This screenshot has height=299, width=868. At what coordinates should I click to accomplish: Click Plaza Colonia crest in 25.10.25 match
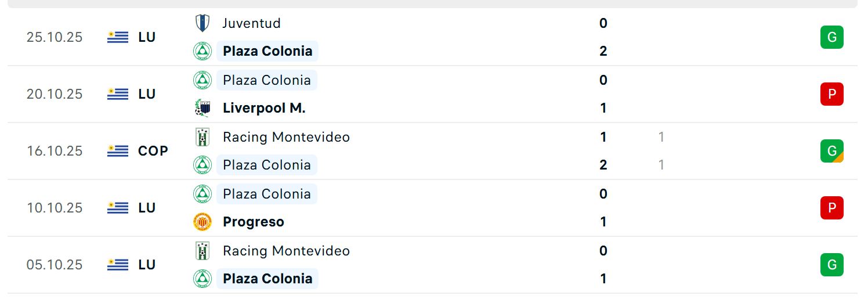pos(202,51)
